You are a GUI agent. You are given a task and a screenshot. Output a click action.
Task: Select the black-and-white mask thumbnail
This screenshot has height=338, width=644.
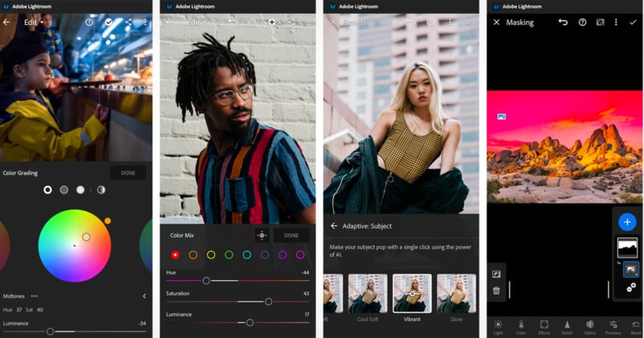pos(628,248)
